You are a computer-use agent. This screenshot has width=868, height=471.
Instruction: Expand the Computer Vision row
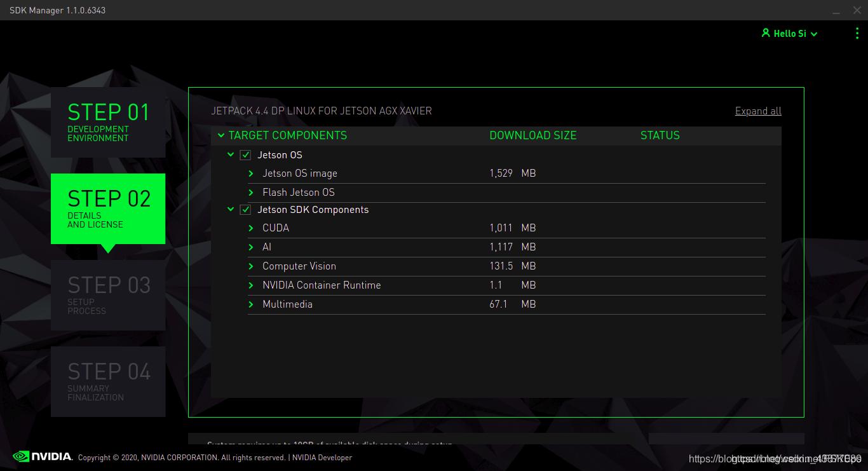(251, 266)
